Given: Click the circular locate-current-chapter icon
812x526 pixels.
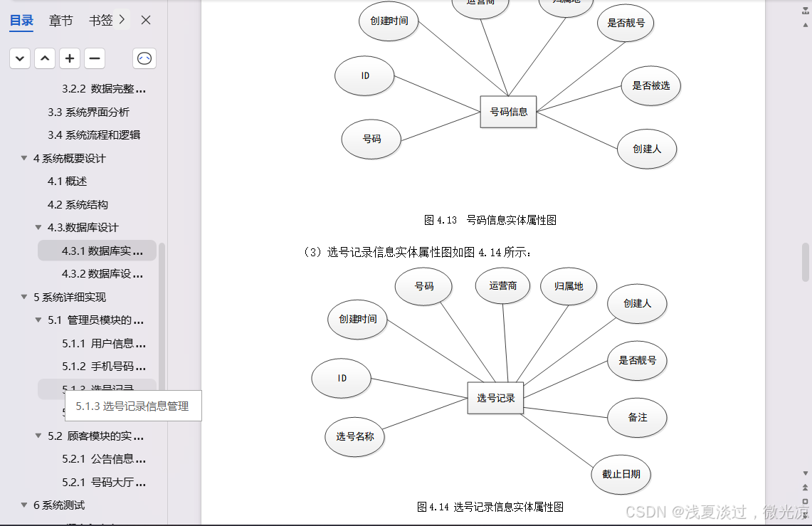Looking at the screenshot, I should click(x=144, y=58).
